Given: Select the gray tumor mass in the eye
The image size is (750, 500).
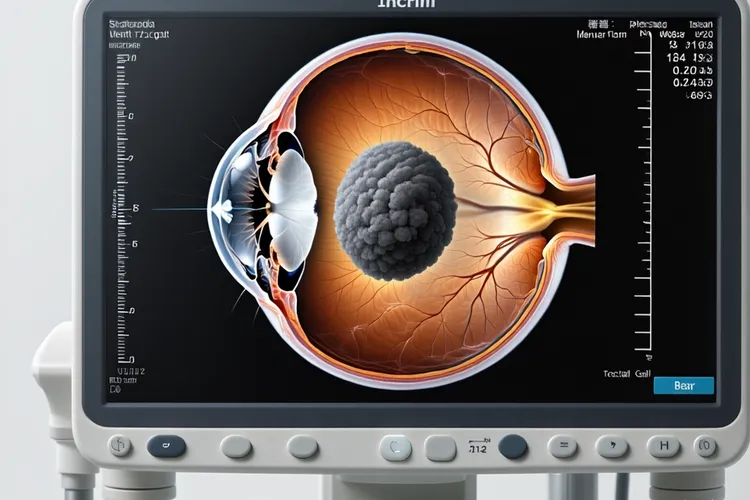Looking at the screenshot, I should [x=394, y=210].
